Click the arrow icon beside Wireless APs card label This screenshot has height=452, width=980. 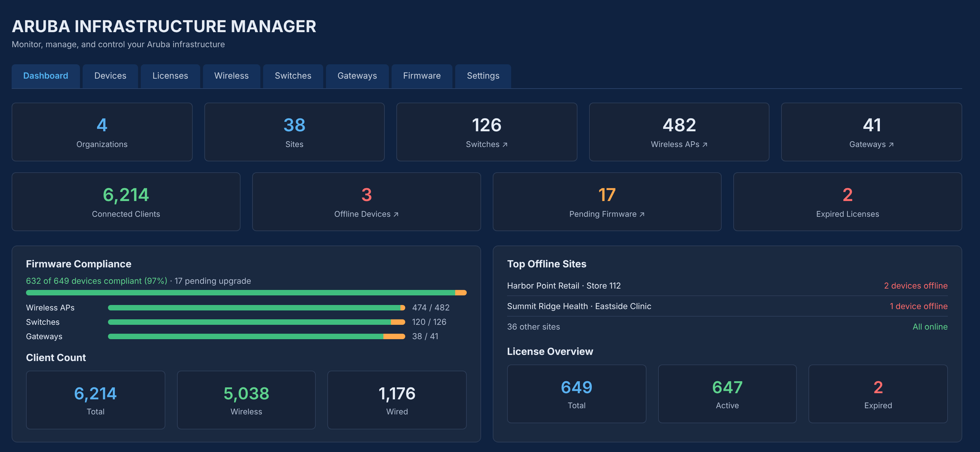[705, 145]
